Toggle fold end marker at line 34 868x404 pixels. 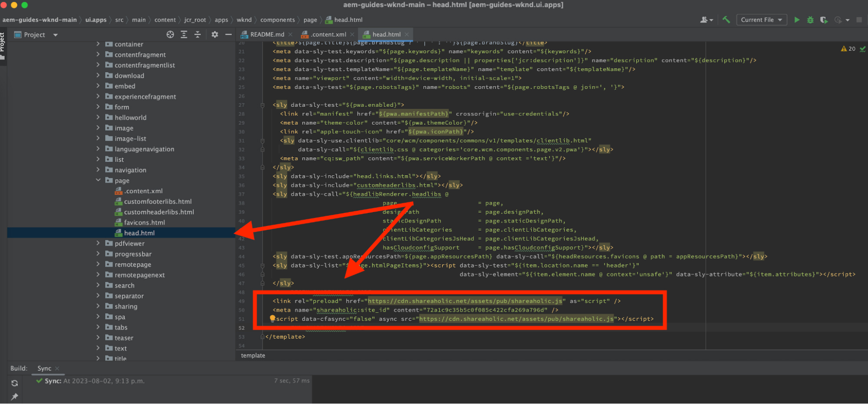[x=262, y=167]
